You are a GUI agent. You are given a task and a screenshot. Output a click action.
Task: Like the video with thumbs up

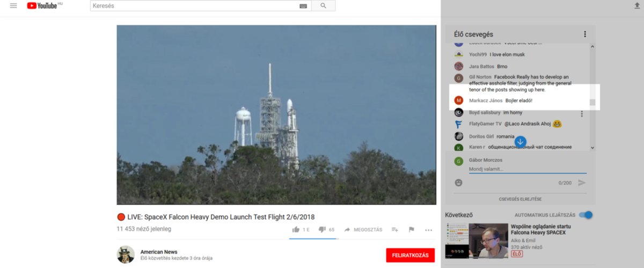pyautogui.click(x=296, y=229)
